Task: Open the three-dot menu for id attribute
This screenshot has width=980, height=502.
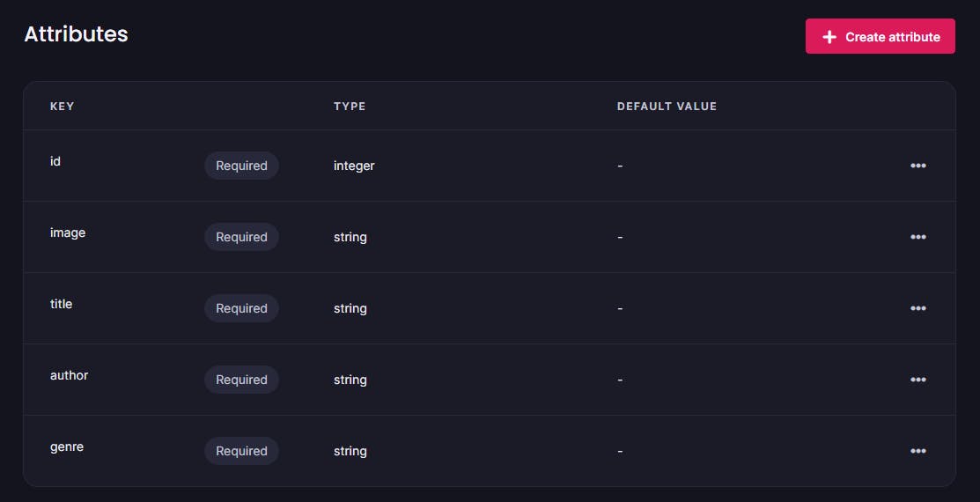Action: pos(917,166)
